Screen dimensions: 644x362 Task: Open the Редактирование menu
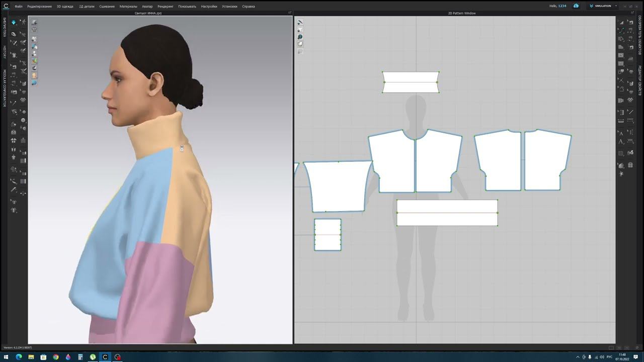[x=40, y=7]
